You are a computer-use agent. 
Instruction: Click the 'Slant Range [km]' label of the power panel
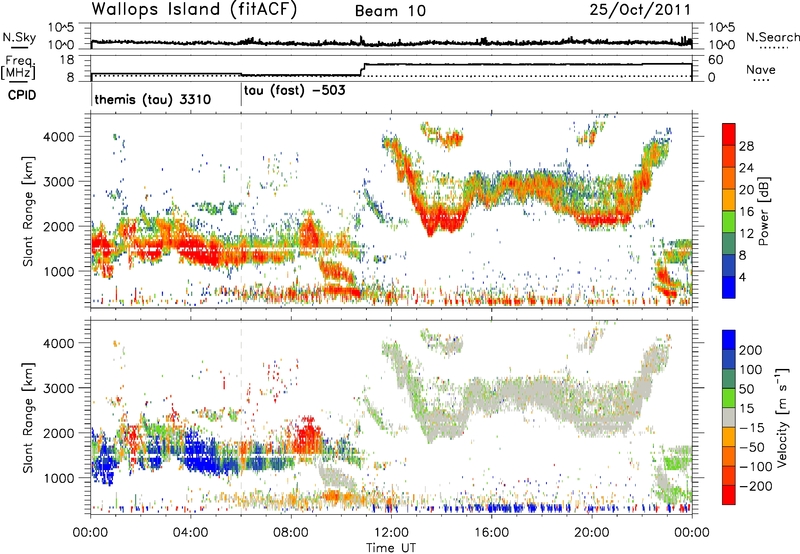coord(28,211)
